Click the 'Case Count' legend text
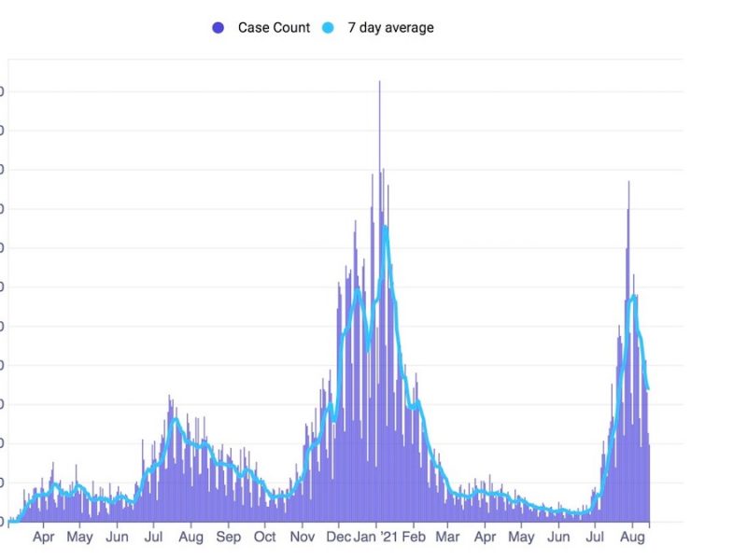 (274, 28)
